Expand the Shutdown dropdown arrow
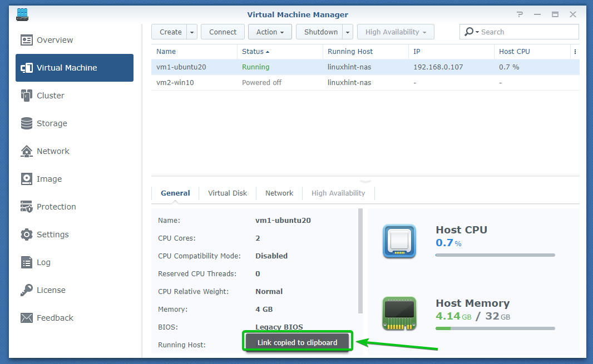The image size is (593, 364). coord(348,32)
